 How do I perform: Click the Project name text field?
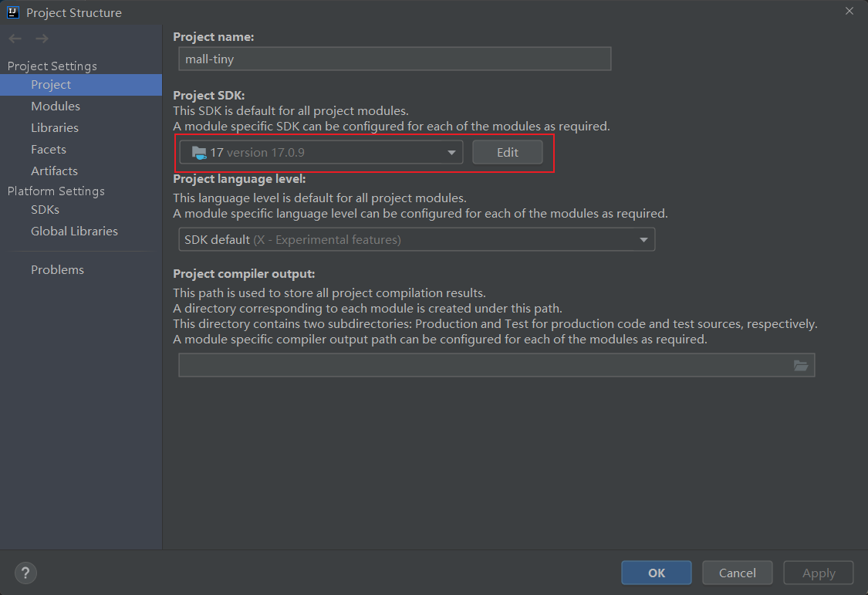394,59
